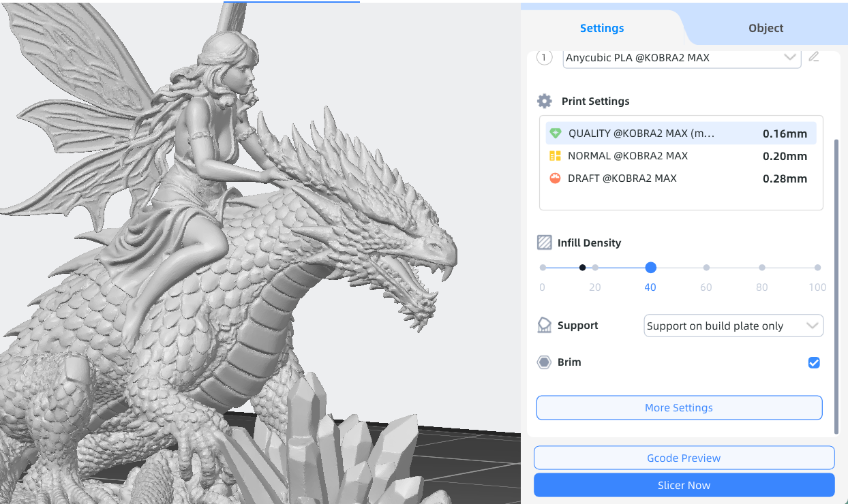The image size is (848, 504).
Task: Expand the Support type dropdown
Action: coord(733,326)
